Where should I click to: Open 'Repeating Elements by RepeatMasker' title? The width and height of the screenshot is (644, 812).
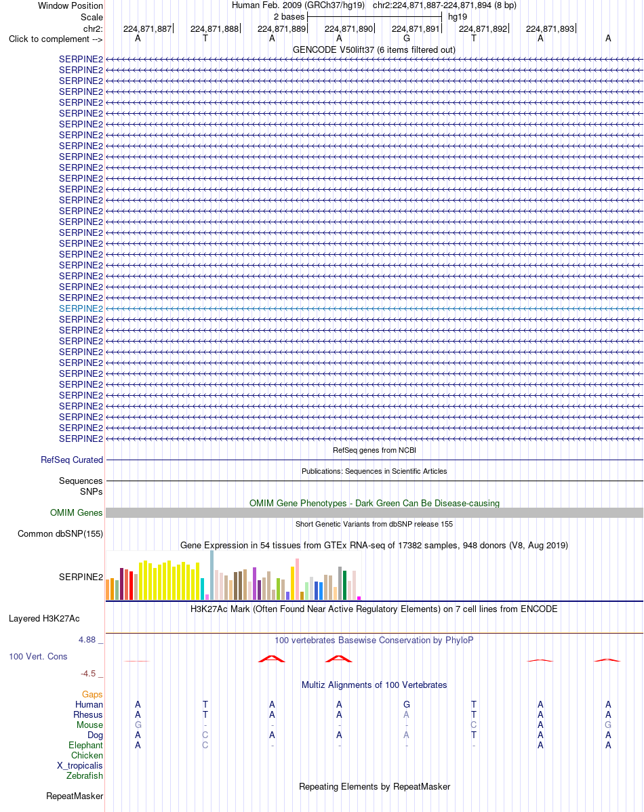[374, 787]
